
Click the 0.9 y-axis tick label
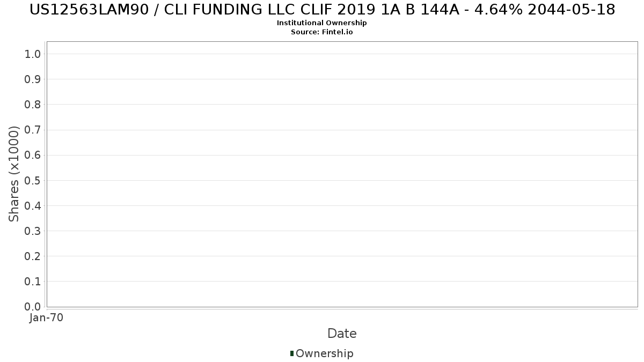(x=33, y=79)
